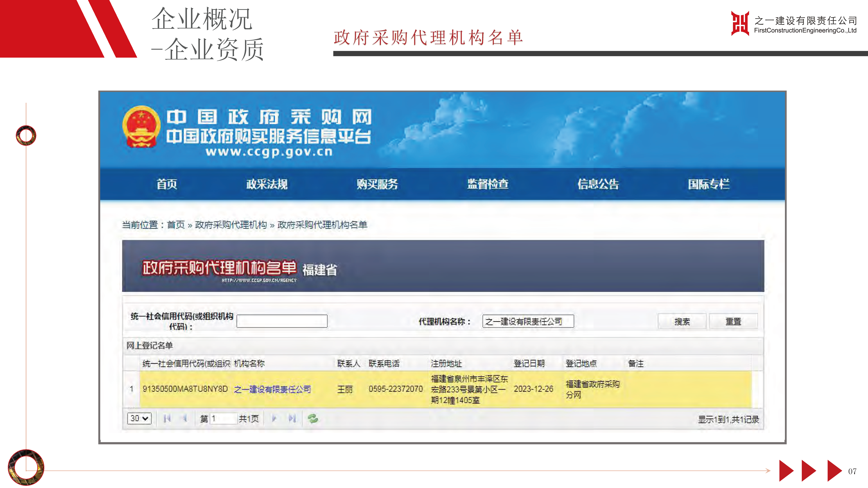
Task: Open 国际专栏 navigation menu item
Action: click(x=709, y=184)
